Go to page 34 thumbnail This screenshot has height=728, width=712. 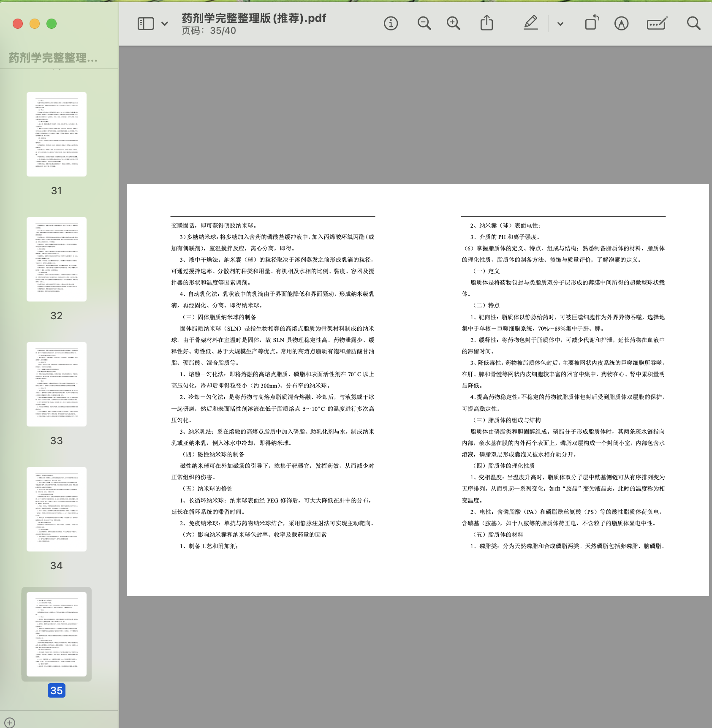[x=57, y=509]
